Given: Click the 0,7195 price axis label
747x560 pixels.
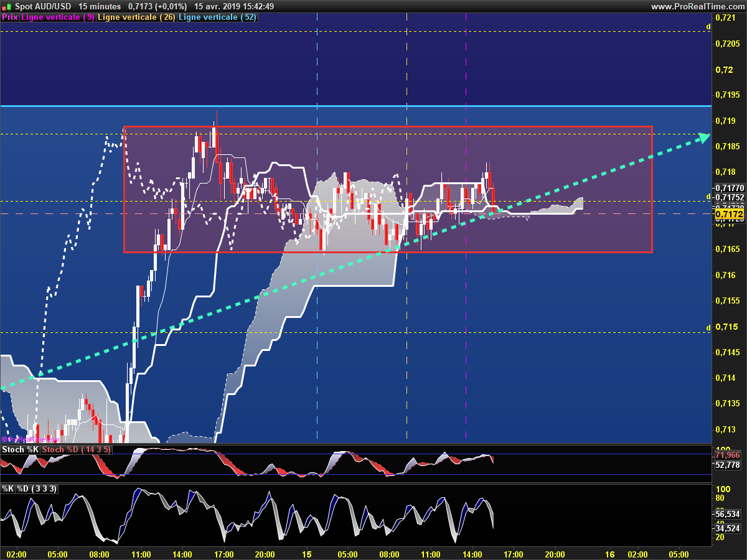Looking at the screenshot, I should [728, 95].
